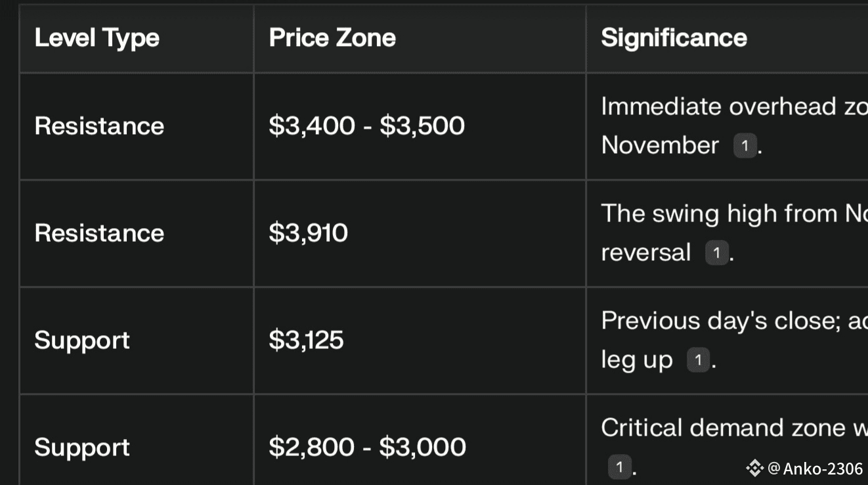Open the citation badge under "Critical demand zone"
This screenshot has height=485, width=868.
pyautogui.click(x=618, y=467)
